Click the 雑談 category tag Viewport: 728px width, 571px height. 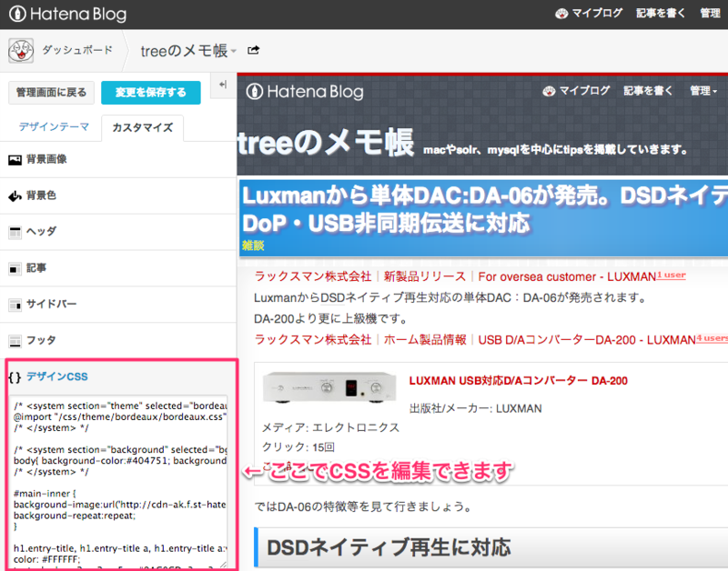click(253, 245)
